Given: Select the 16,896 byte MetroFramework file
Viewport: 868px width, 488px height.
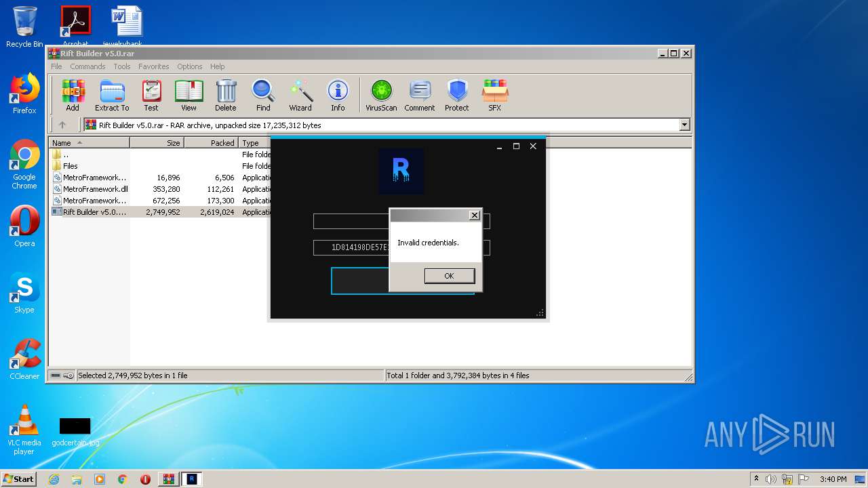Looking at the screenshot, I should point(160,178).
